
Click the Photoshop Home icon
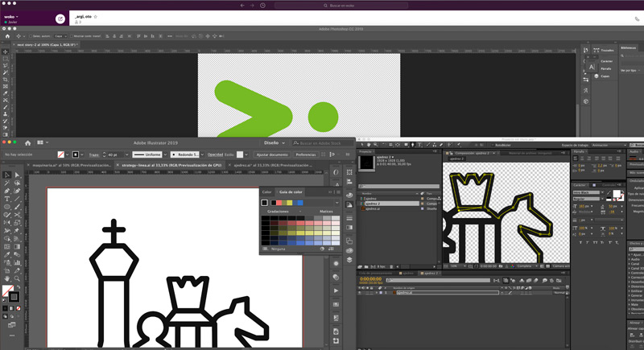coord(7,35)
